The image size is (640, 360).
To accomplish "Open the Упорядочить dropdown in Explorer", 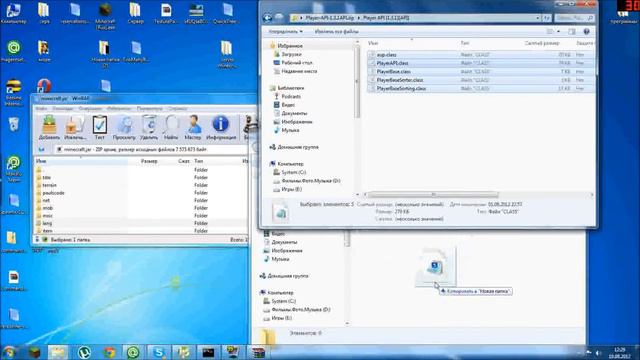I will tap(286, 31).
